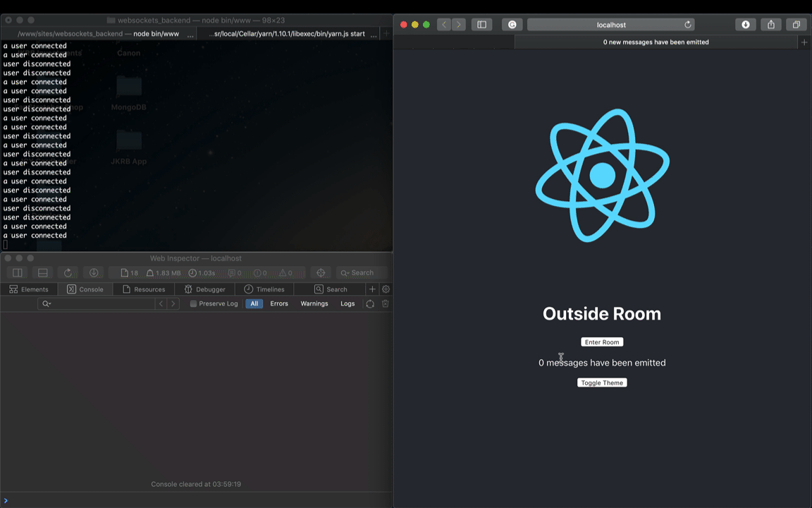Switch to the Timelines tab
Image resolution: width=812 pixels, height=508 pixels.
264,289
